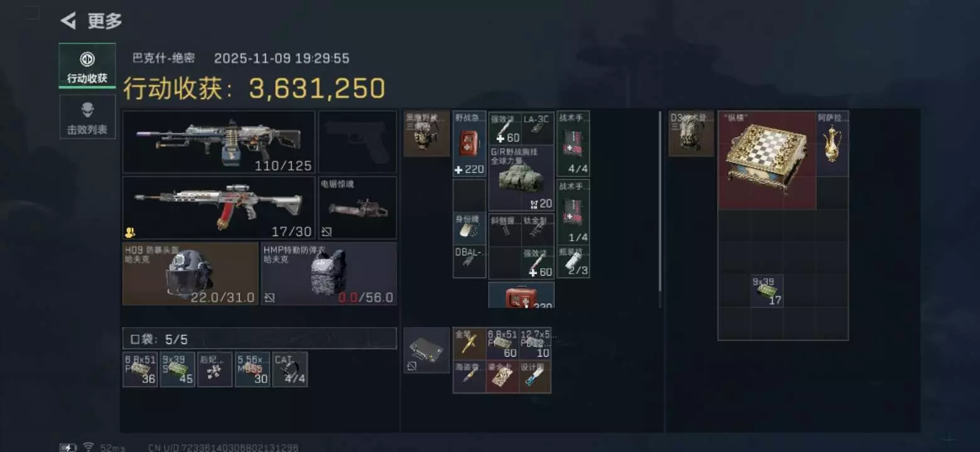The image size is (980, 452).
Task: Click the "纵横" chess set item
Action: 767,160
